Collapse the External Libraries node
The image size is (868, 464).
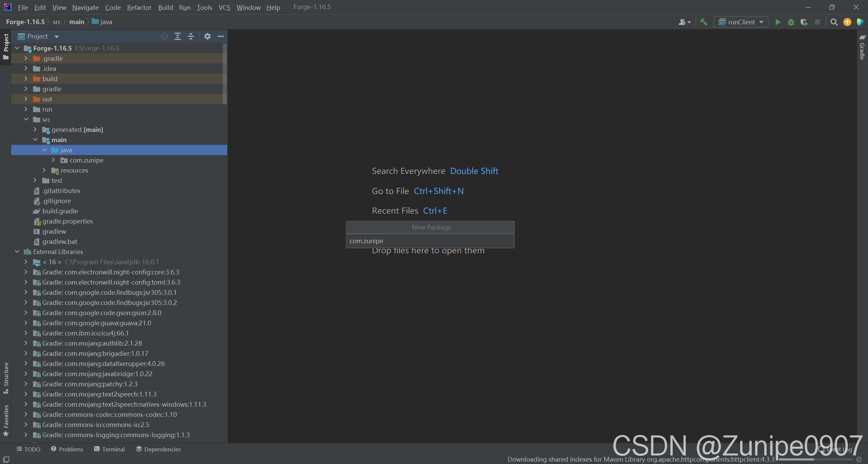pos(17,252)
